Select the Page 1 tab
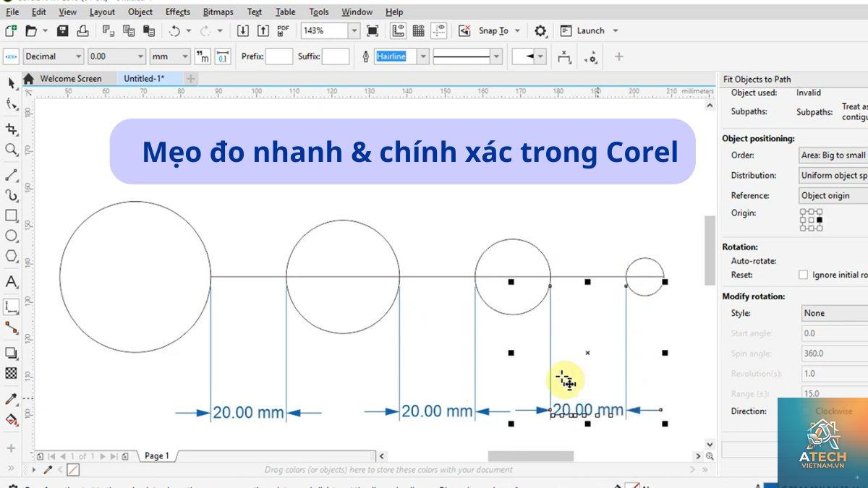This screenshot has width=868, height=488. pyautogui.click(x=157, y=455)
